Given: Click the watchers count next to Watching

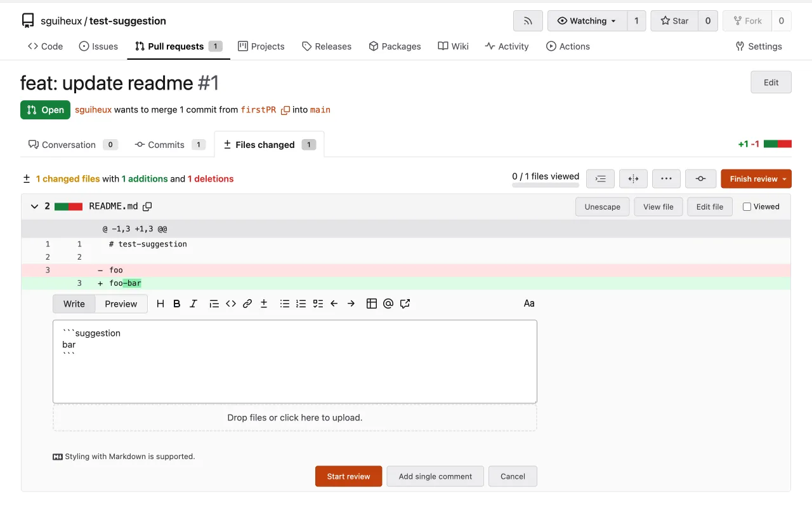Looking at the screenshot, I should pos(636,21).
